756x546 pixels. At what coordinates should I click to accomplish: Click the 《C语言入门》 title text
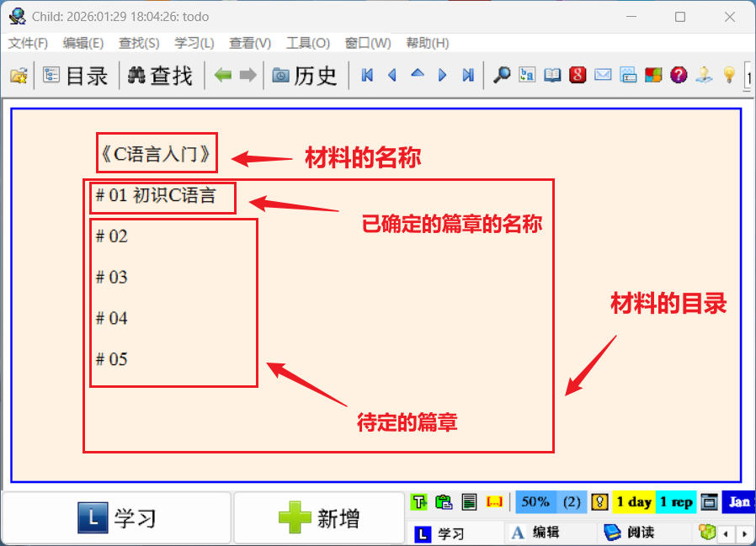tap(155, 154)
